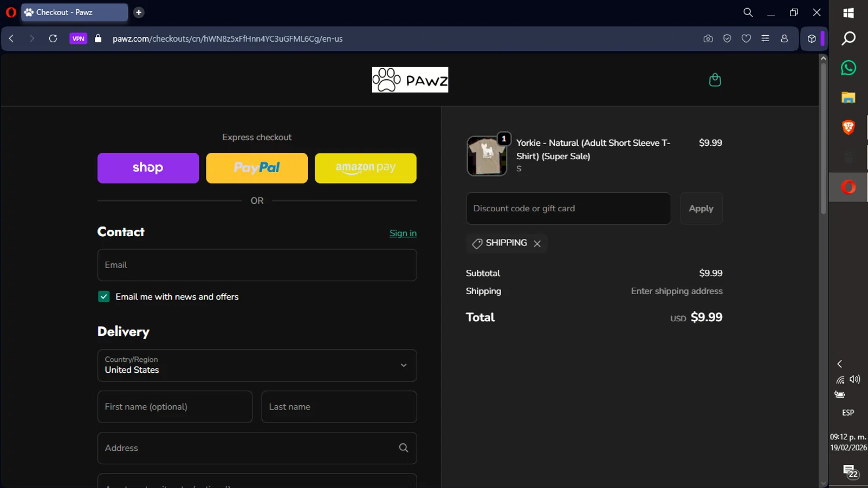Click the address search magnifier icon
Viewport: 868px width, 488px height.
(403, 448)
